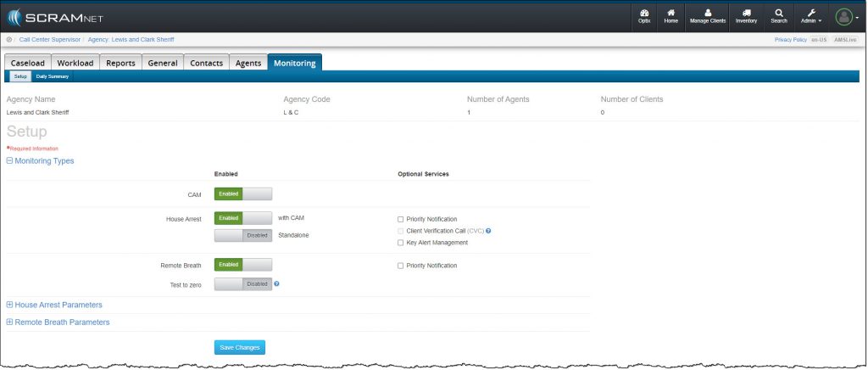
Task: Go to Home via house icon
Action: click(671, 16)
